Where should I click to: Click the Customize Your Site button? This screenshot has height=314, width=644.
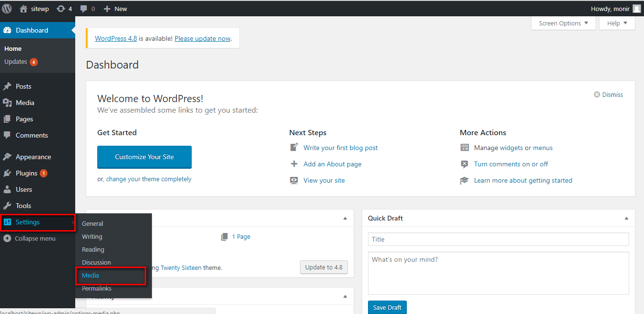pos(144,157)
